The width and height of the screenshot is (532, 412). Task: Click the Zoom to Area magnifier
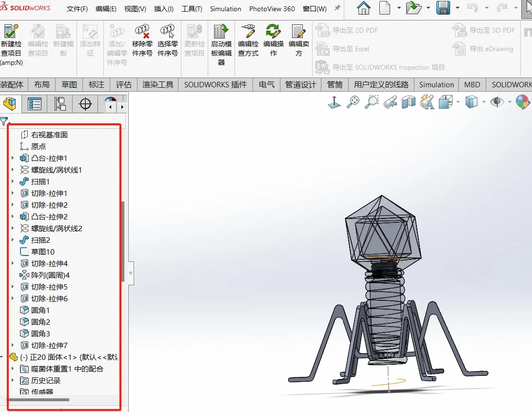pos(372,102)
